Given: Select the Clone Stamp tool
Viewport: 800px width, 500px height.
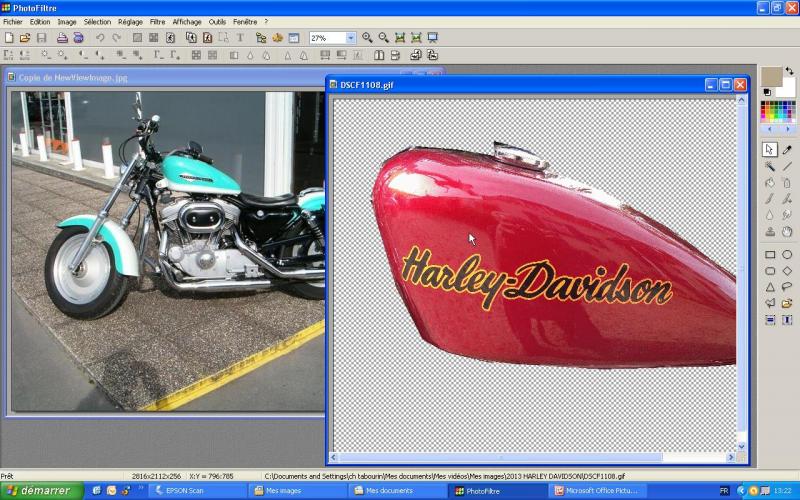Looking at the screenshot, I should 770,232.
